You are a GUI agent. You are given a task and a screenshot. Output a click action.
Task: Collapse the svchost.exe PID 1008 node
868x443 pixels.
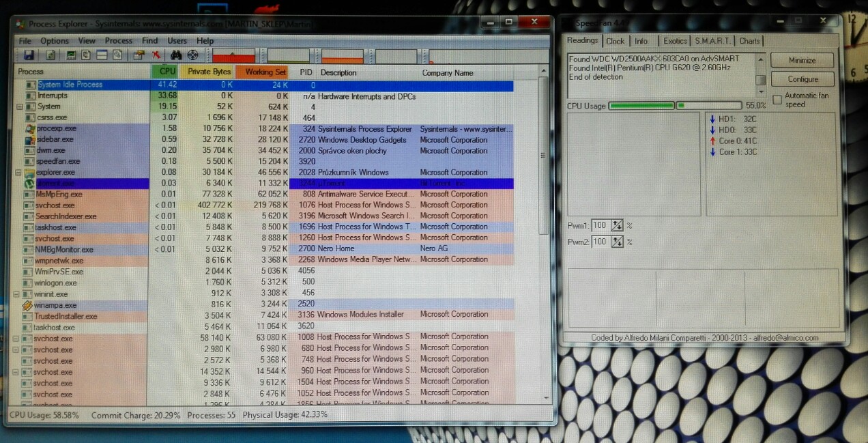pyautogui.click(x=17, y=339)
